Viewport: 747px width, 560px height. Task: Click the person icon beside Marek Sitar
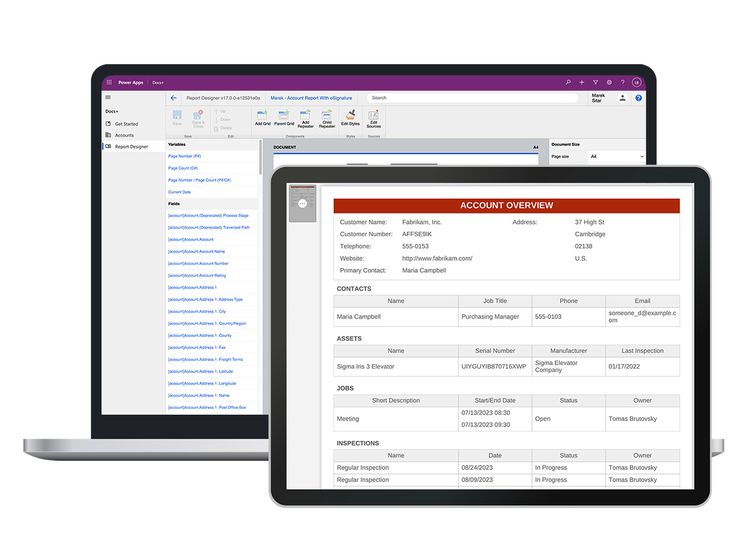pyautogui.click(x=623, y=98)
